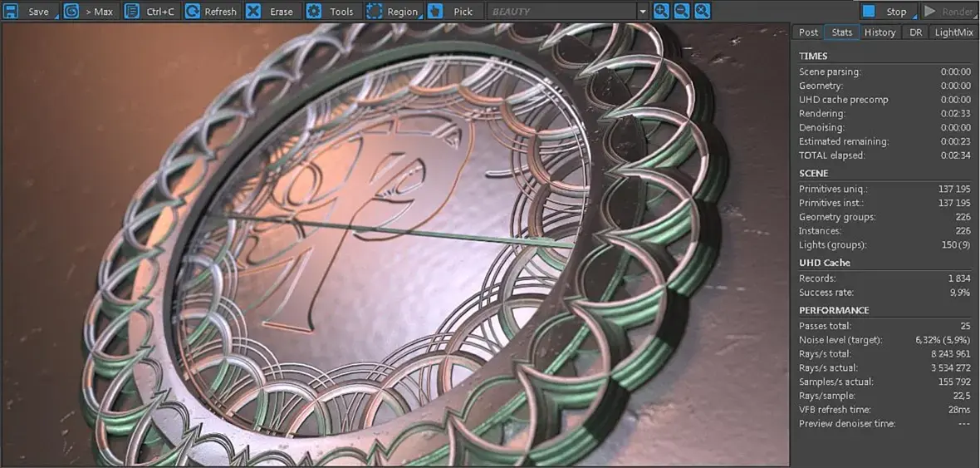Click Lights (groups) value 150 (9)
Image resolution: width=980 pixels, height=468 pixels.
[956, 244]
